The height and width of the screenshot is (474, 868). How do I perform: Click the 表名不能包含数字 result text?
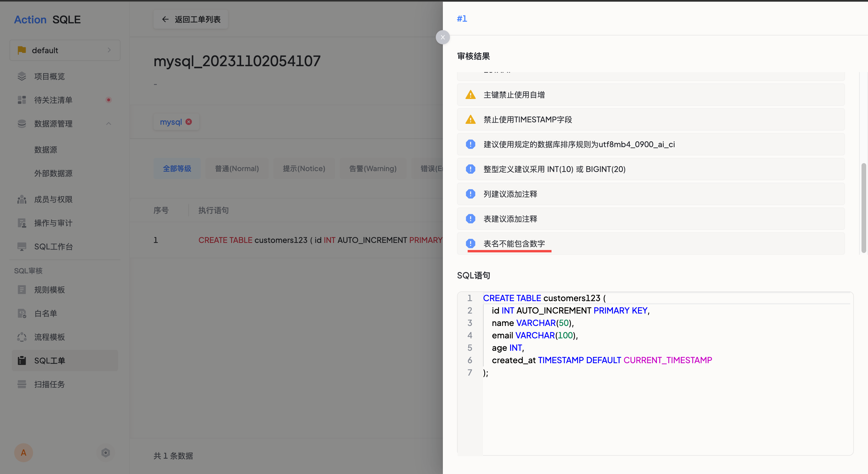tap(514, 244)
